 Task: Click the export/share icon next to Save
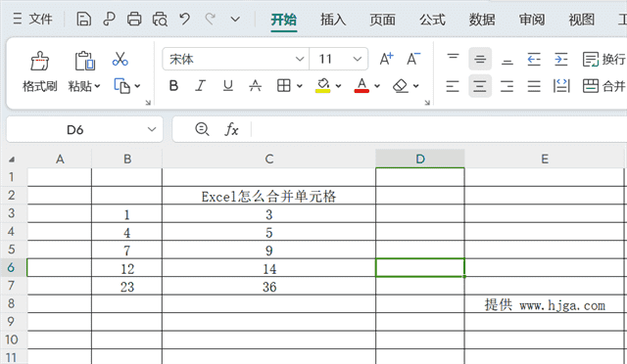click(109, 19)
